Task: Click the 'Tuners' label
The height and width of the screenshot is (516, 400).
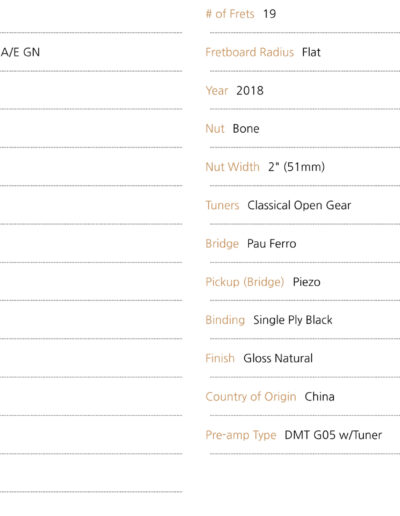Action: (x=222, y=205)
